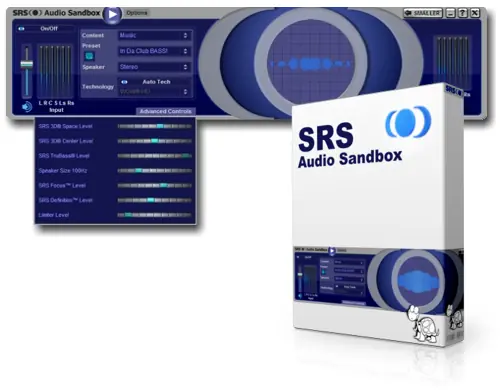Toggle the Auto Tech switch

coord(124,82)
